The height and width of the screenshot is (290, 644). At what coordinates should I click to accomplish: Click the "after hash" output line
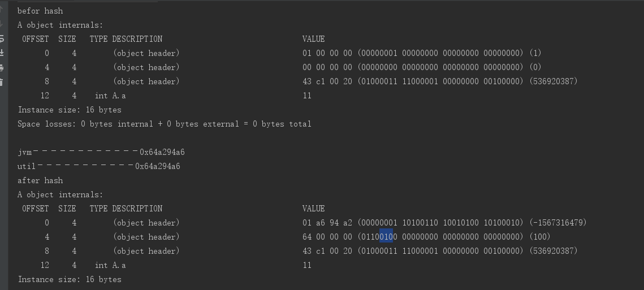[40, 180]
